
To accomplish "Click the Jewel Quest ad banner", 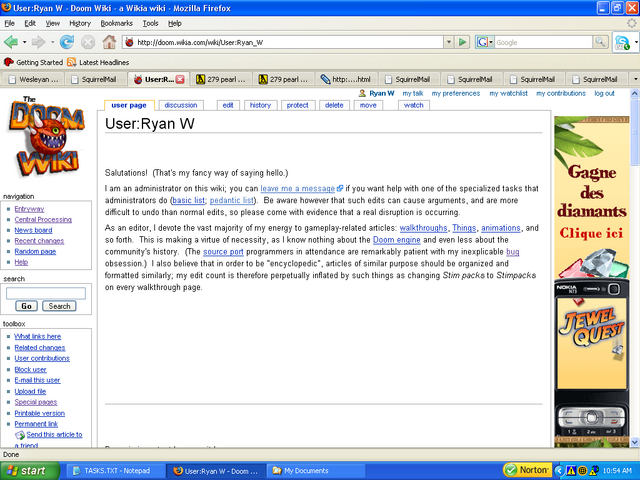I will pos(592,282).
